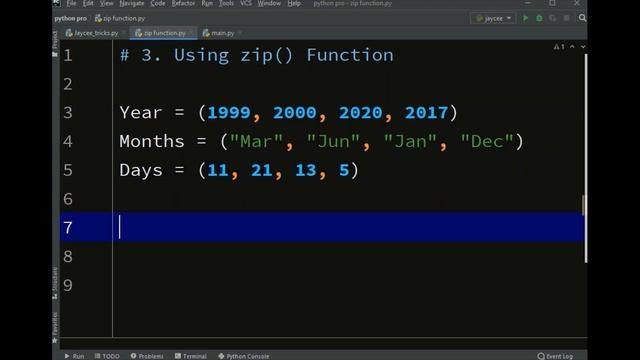Open the Python Console tool window

(x=244, y=356)
